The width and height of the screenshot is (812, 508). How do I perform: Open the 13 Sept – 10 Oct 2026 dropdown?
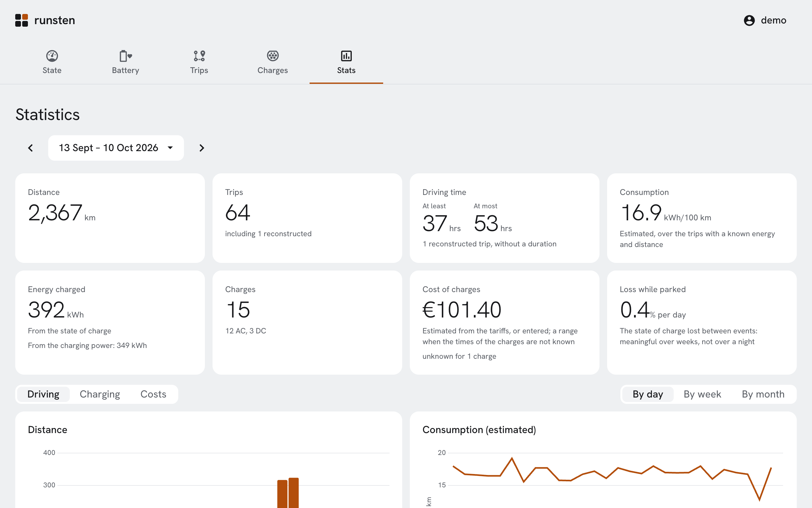116,148
